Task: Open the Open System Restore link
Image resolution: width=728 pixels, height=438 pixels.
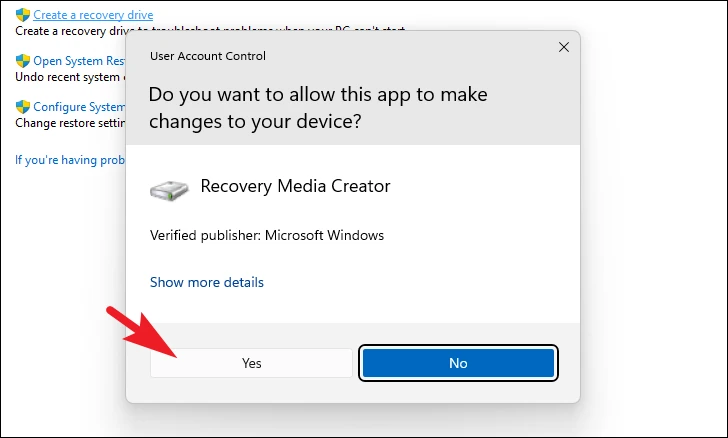Action: click(79, 61)
